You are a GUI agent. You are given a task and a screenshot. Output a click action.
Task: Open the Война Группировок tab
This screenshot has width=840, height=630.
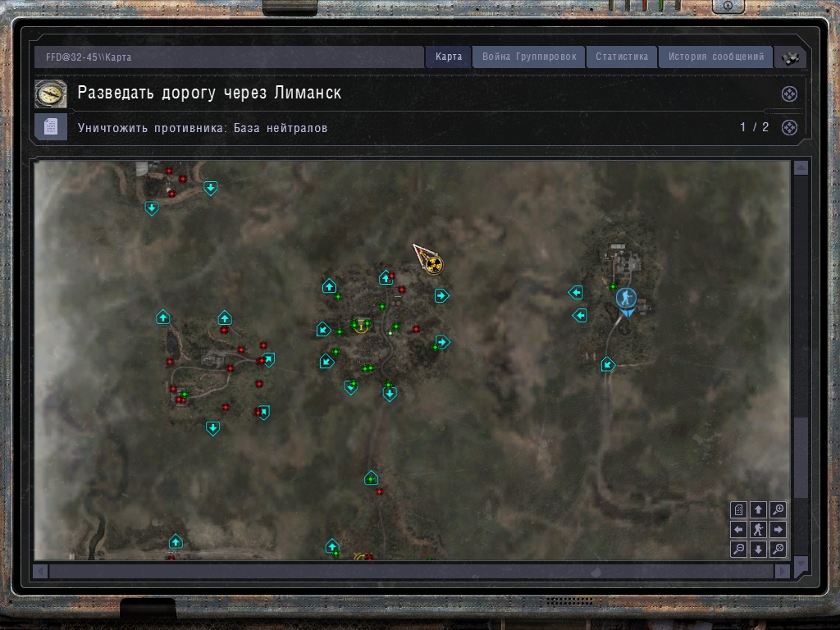point(529,57)
